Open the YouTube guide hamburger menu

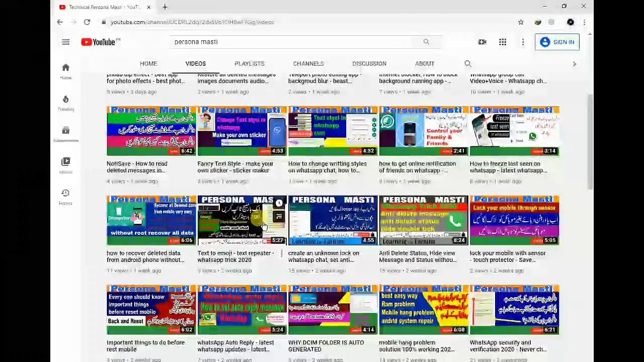(x=65, y=42)
